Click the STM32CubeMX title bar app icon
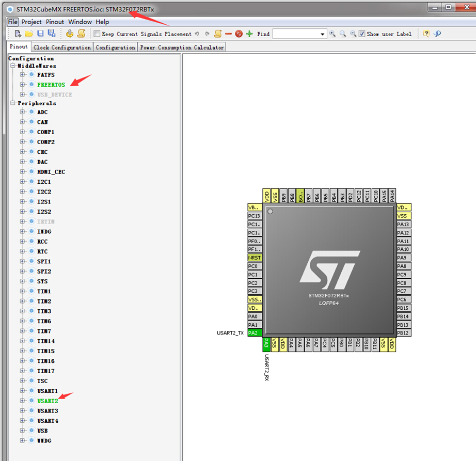The height and width of the screenshot is (461, 476). coord(10,9)
